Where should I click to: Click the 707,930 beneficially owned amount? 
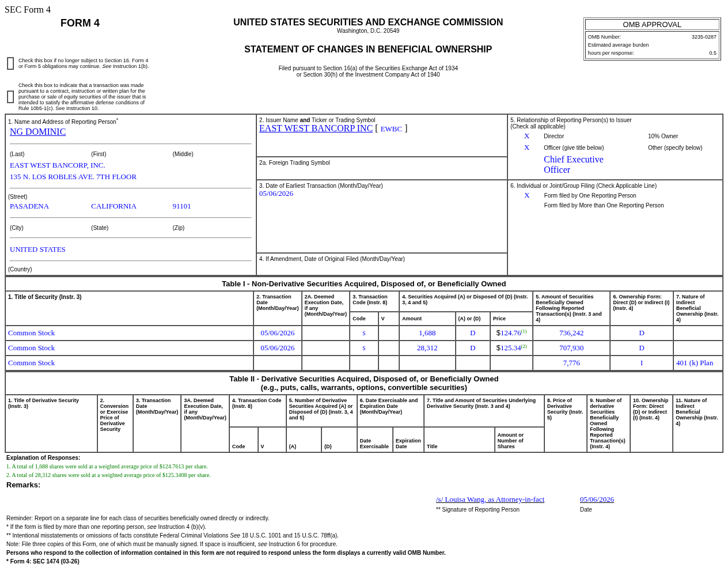[571, 348]
